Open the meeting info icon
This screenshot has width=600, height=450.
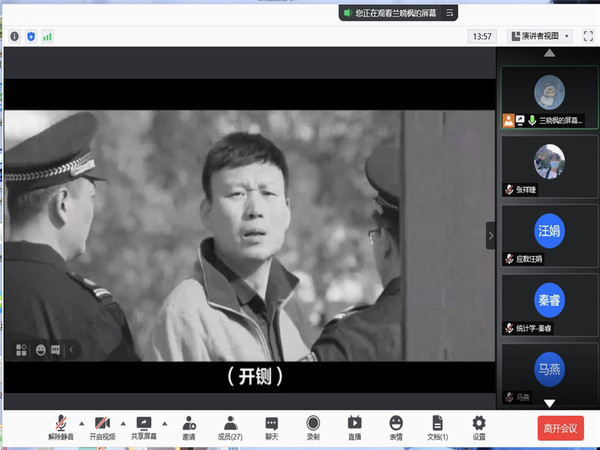[x=15, y=36]
